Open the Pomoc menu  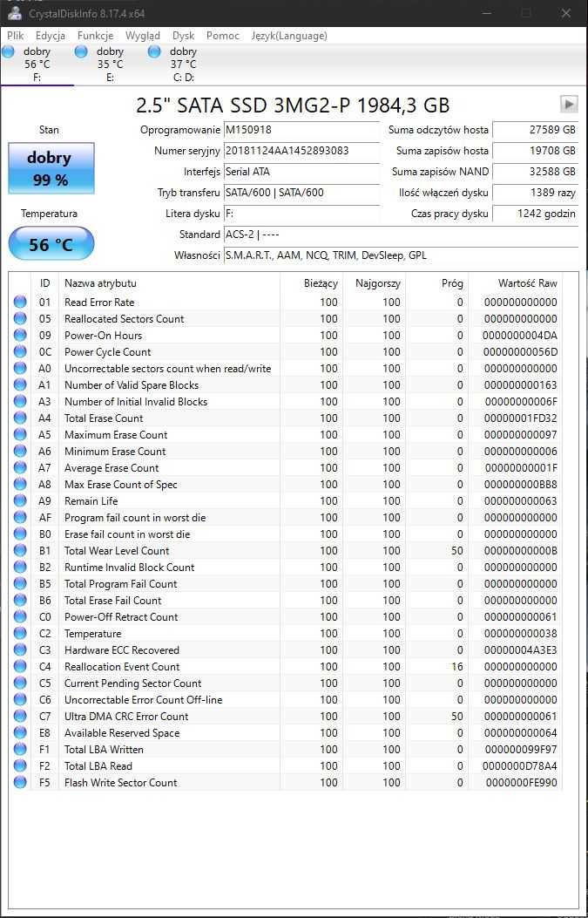pos(223,36)
